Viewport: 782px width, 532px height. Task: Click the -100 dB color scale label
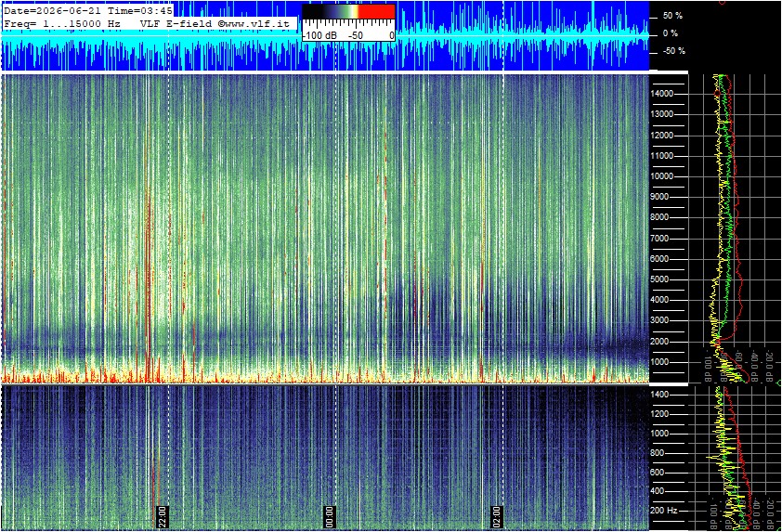pos(319,36)
